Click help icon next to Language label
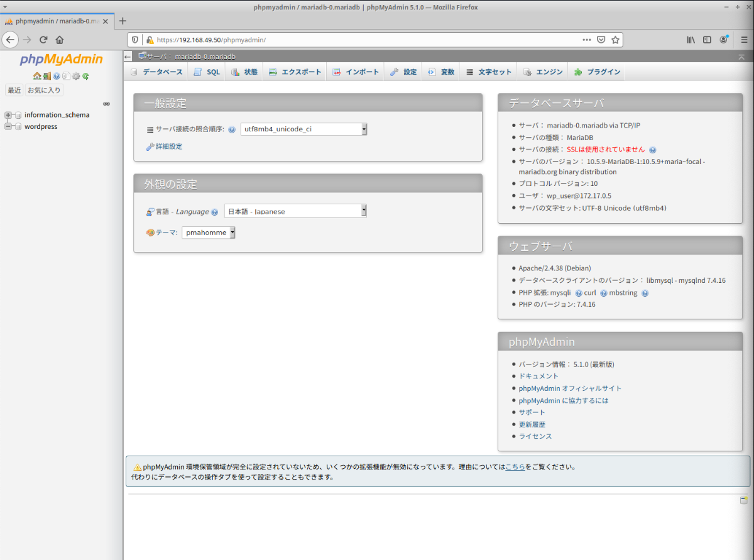Image resolution: width=754 pixels, height=560 pixels. point(215,212)
